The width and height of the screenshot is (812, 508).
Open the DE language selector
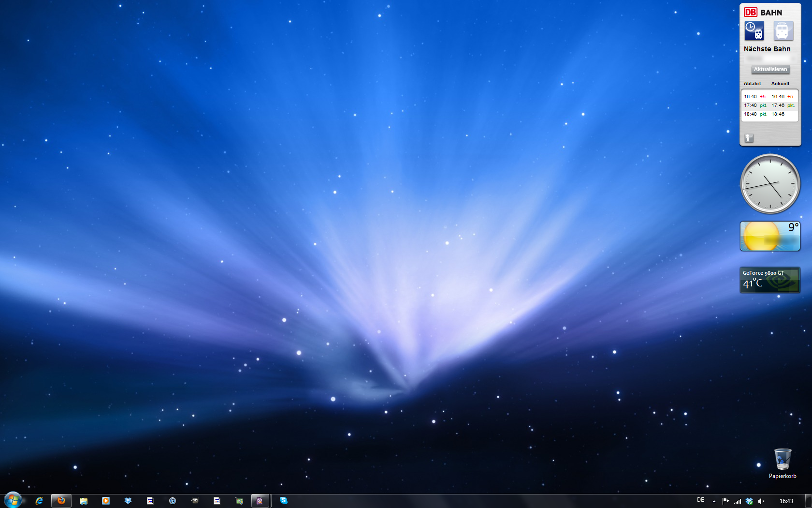pyautogui.click(x=700, y=500)
